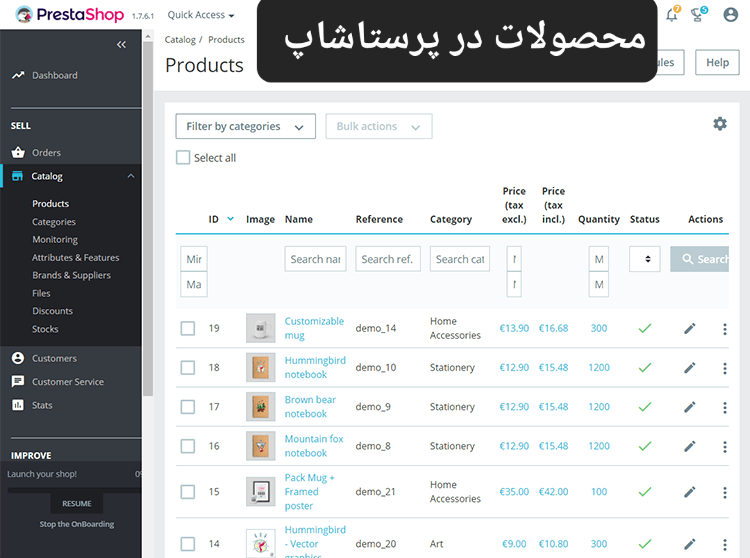
Task: Open Brands & Suppliers submenu item
Action: [x=71, y=275]
